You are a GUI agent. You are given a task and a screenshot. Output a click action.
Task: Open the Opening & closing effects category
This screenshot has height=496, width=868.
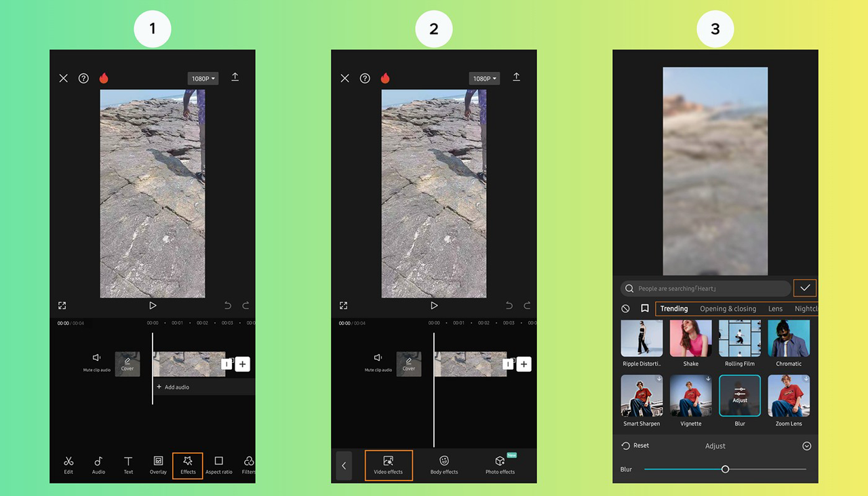click(x=728, y=308)
